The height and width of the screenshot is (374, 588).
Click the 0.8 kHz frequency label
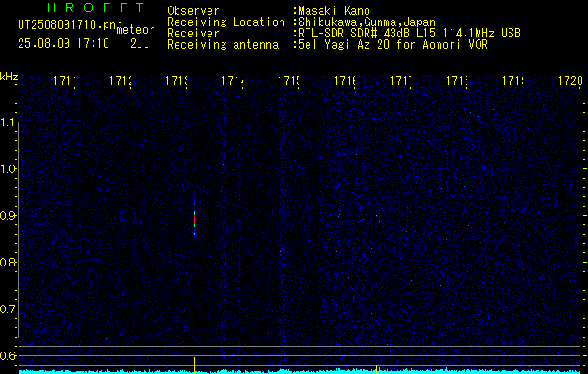tap(8, 262)
